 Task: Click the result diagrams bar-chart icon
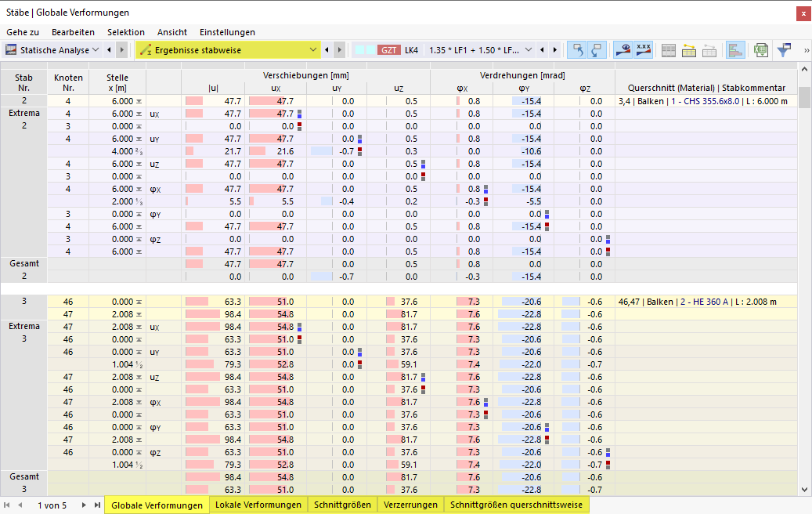pos(737,50)
